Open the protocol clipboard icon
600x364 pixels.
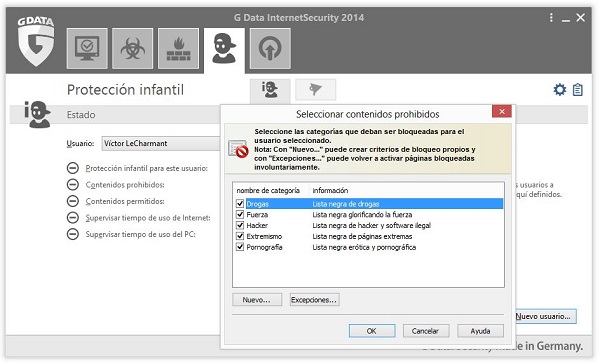pos(578,90)
